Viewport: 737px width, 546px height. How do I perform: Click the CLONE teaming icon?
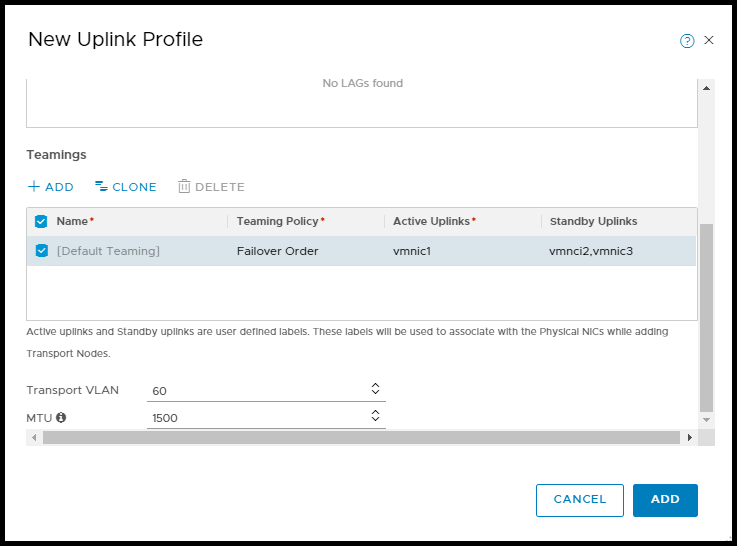[x=101, y=187]
